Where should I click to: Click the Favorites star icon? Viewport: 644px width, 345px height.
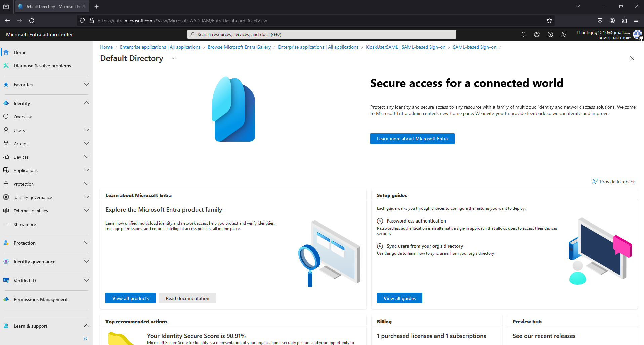coord(6,85)
